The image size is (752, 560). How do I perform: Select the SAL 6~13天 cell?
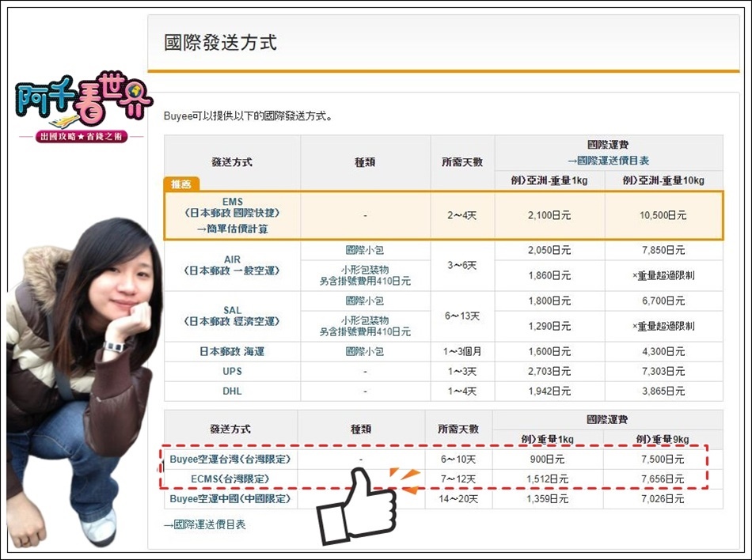point(462,316)
